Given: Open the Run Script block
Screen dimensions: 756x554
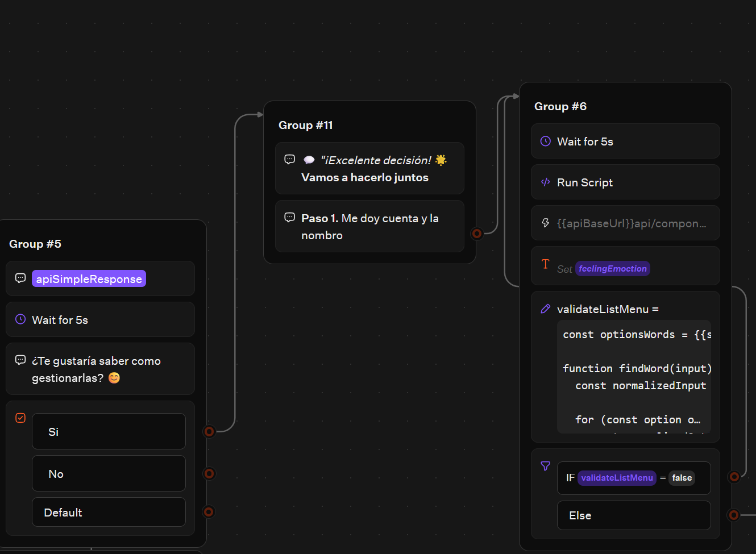Looking at the screenshot, I should 625,182.
